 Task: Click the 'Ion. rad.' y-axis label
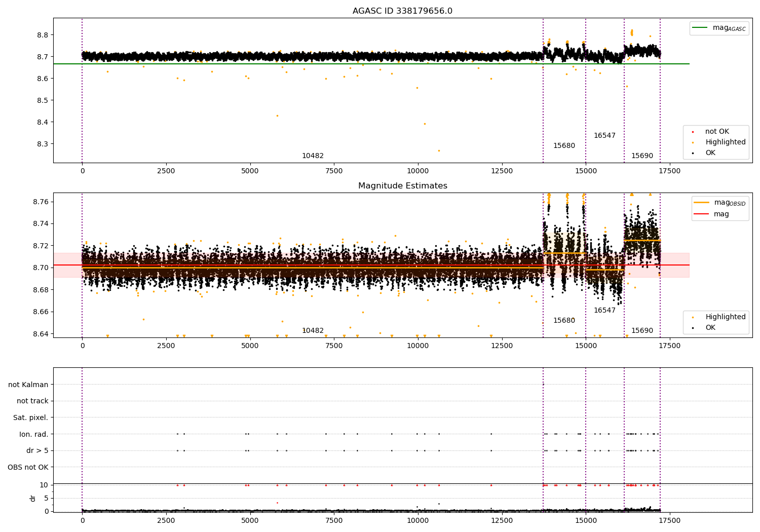[x=34, y=434]
